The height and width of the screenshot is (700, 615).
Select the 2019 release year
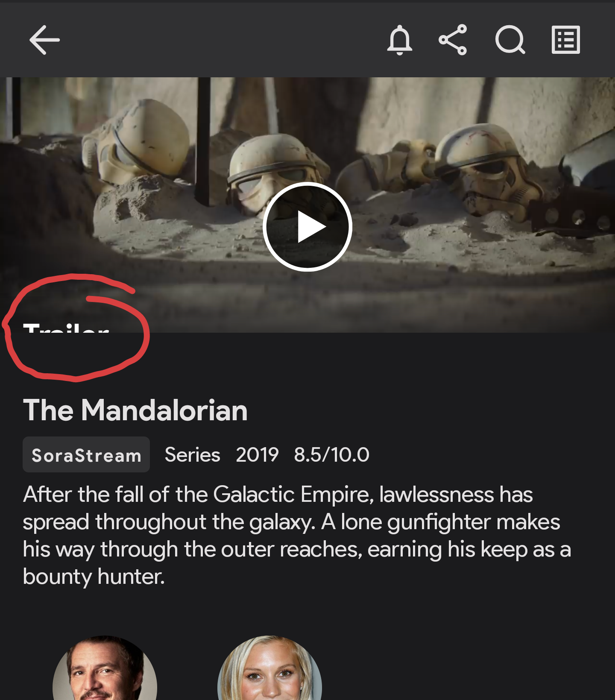tap(257, 455)
